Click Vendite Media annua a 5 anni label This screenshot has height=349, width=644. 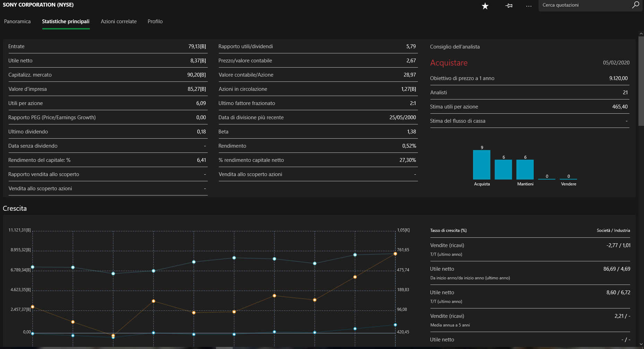click(x=450, y=325)
